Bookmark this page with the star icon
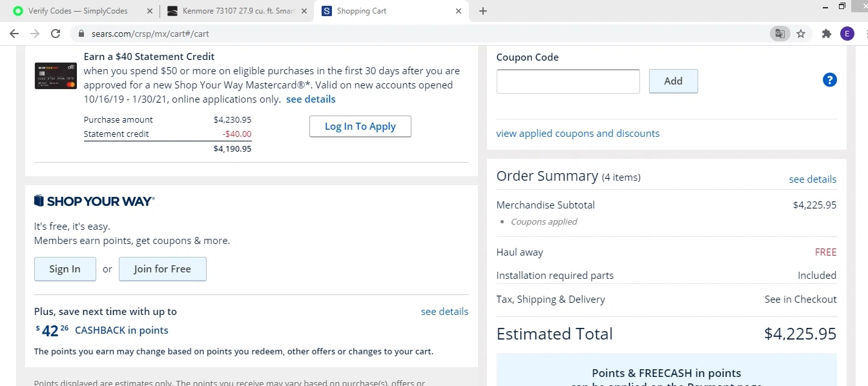 pyautogui.click(x=801, y=34)
